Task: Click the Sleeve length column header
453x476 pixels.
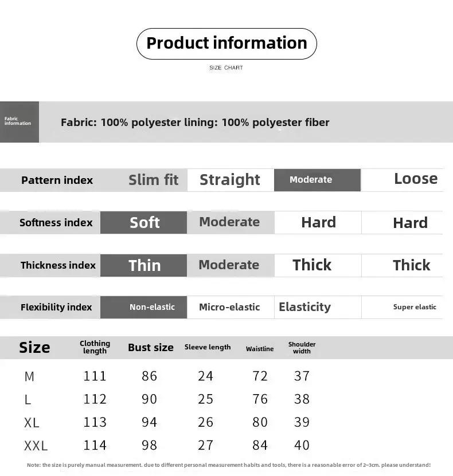Action: (208, 347)
